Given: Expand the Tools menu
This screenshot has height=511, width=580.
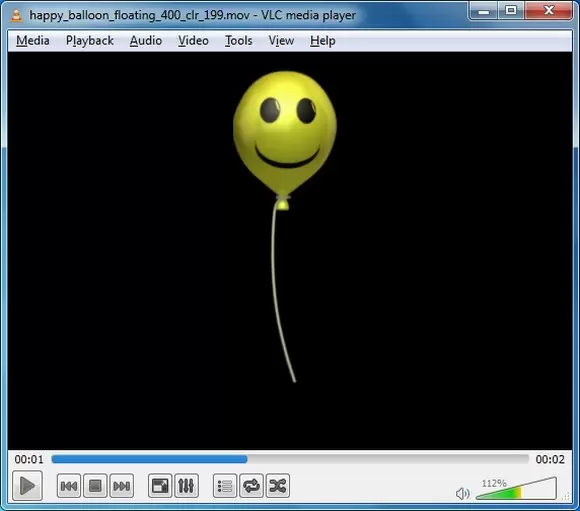Looking at the screenshot, I should tap(239, 40).
